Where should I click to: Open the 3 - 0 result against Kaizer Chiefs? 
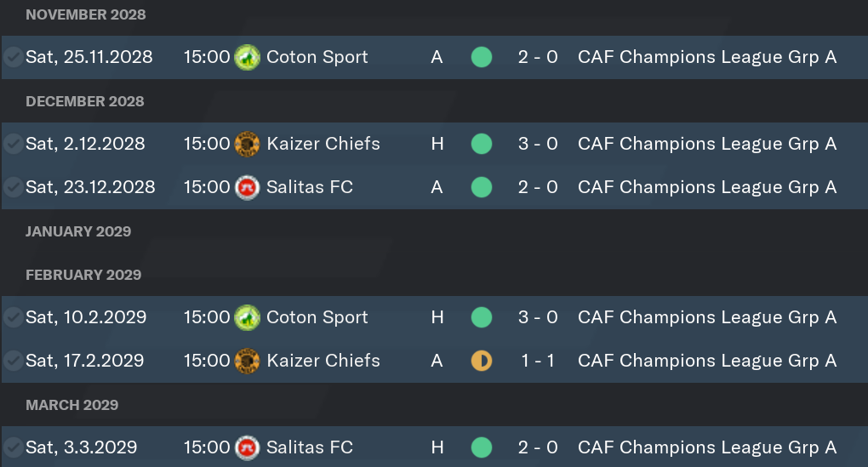pos(538,144)
